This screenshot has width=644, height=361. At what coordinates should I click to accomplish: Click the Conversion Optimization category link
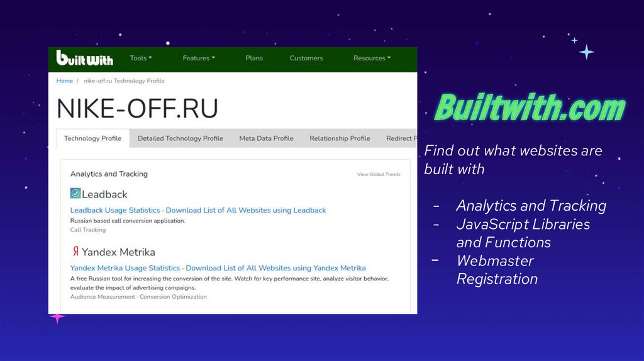pos(173,297)
